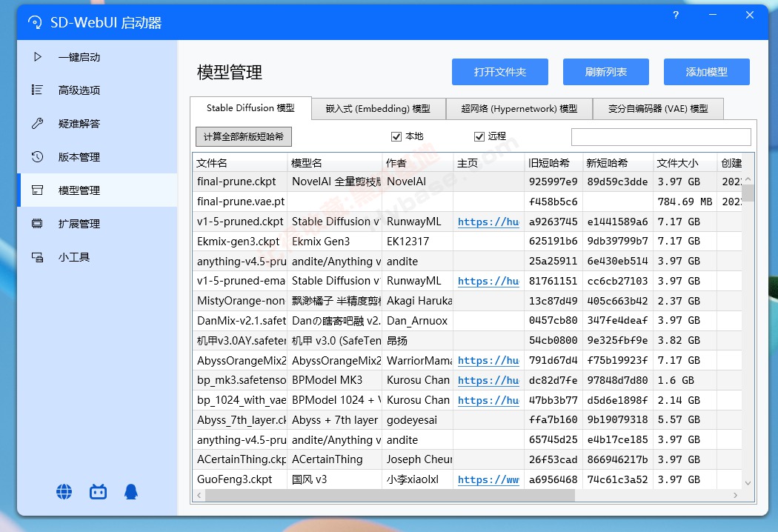Screen dimensions: 778x532
Task: Click the horizontal scrollbar right arrow
Action: tap(735, 495)
